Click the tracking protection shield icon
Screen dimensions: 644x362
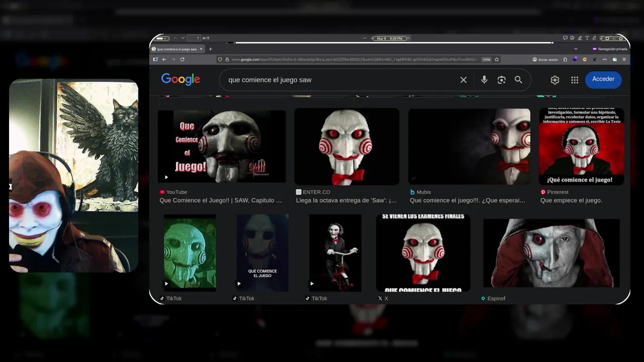click(x=220, y=59)
